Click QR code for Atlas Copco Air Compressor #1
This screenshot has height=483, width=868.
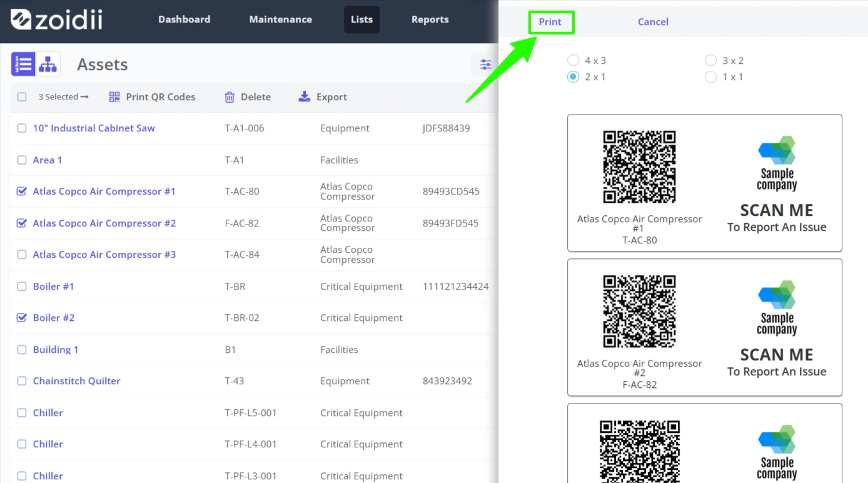click(639, 166)
